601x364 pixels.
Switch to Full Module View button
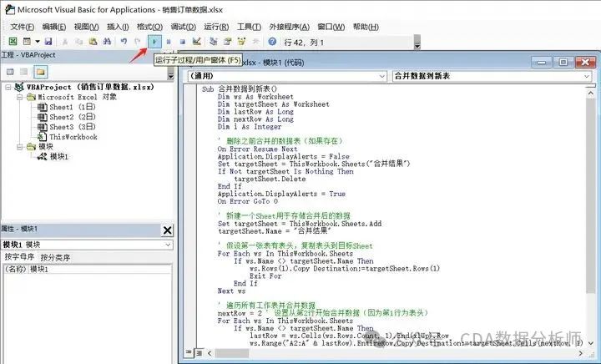pyautogui.click(x=199, y=352)
